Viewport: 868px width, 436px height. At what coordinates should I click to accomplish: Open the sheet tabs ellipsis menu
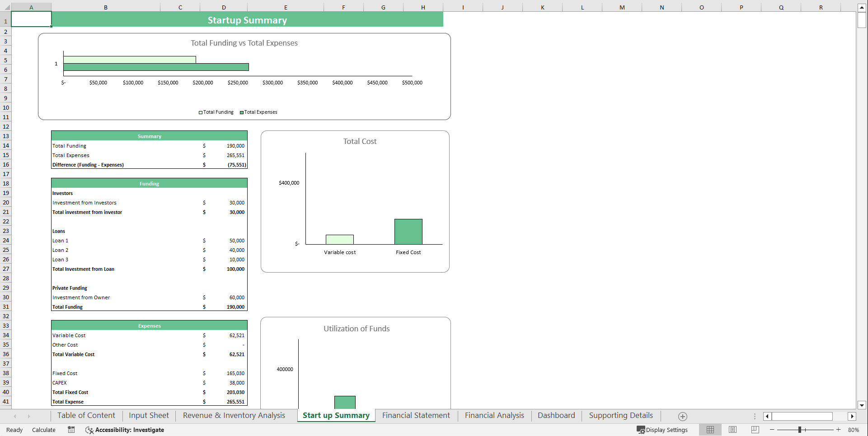pyautogui.click(x=754, y=416)
